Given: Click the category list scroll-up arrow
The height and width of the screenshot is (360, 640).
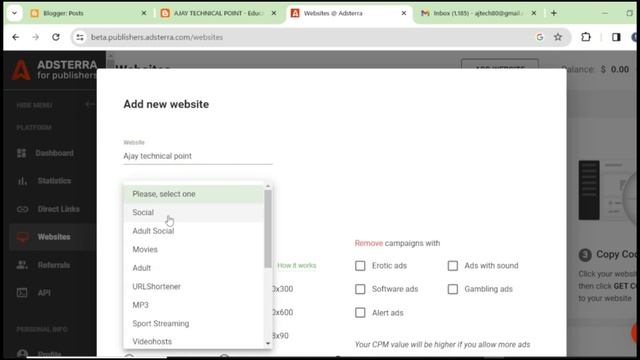Looking at the screenshot, I should 268,186.
